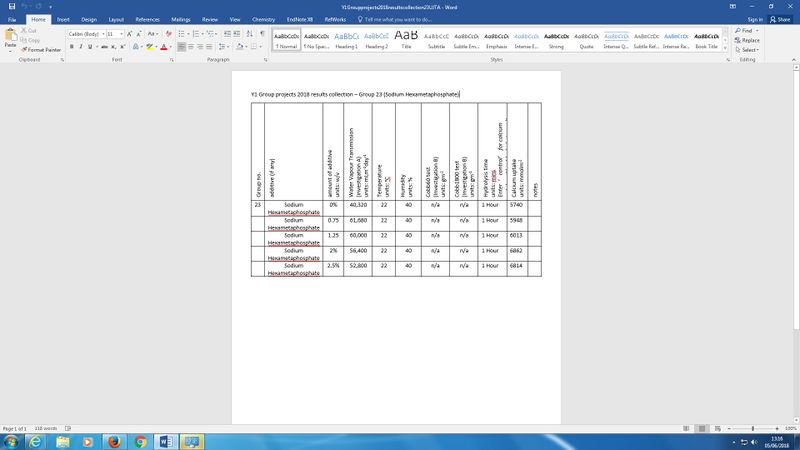Clear all formatting
800x450 pixels.
(168, 34)
